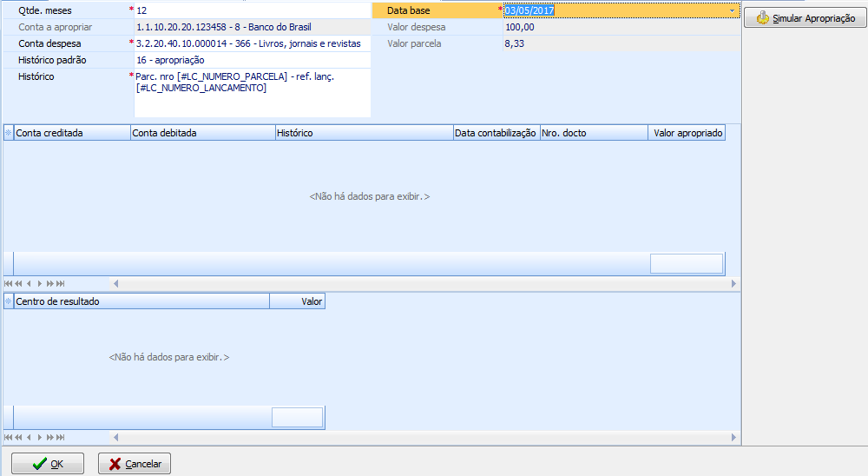868x476 pixels.
Task: Click inside the Histórico text area
Action: click(x=253, y=93)
